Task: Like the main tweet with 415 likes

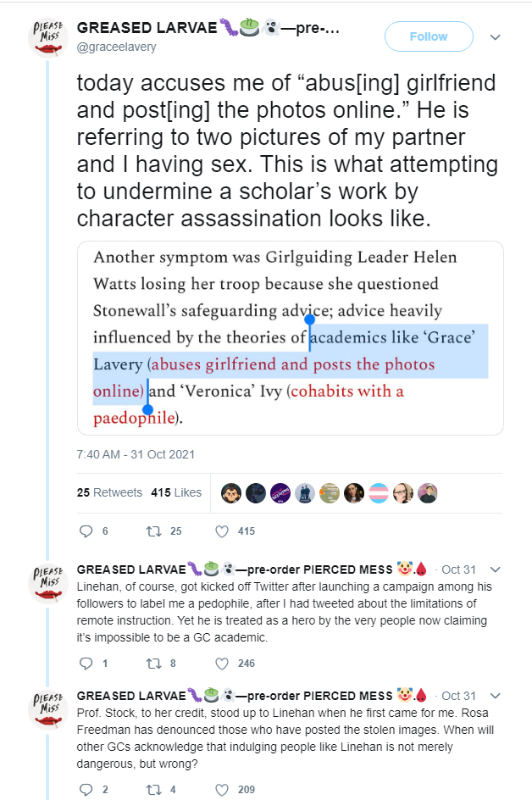Action: point(223,531)
